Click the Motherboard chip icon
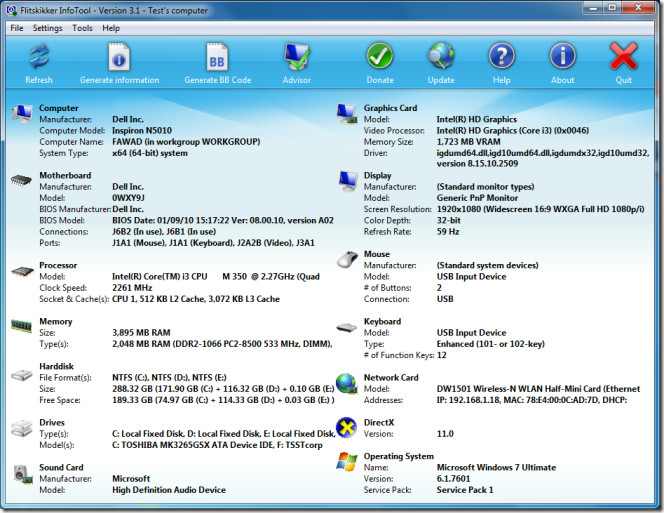 pos(21,180)
